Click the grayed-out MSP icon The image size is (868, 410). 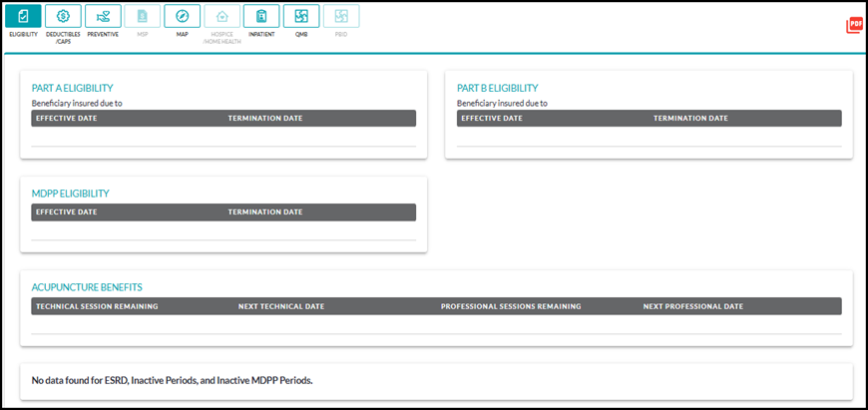point(142,16)
